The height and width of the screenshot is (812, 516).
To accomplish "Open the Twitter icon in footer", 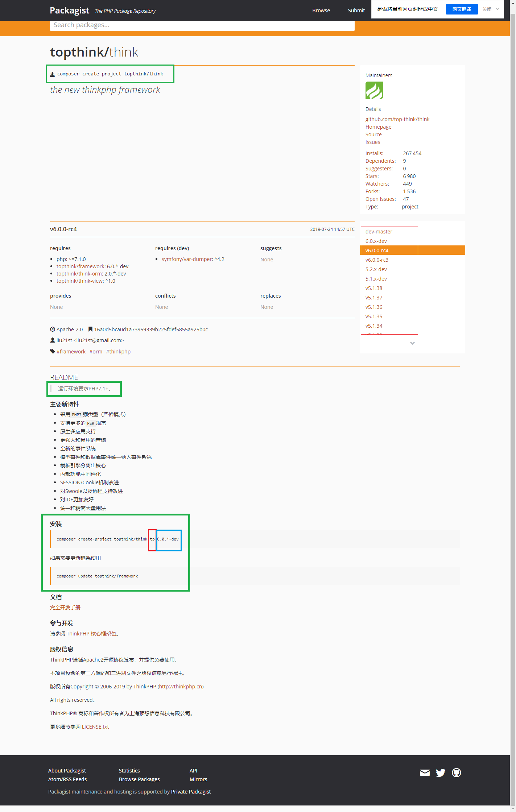I will (x=441, y=773).
